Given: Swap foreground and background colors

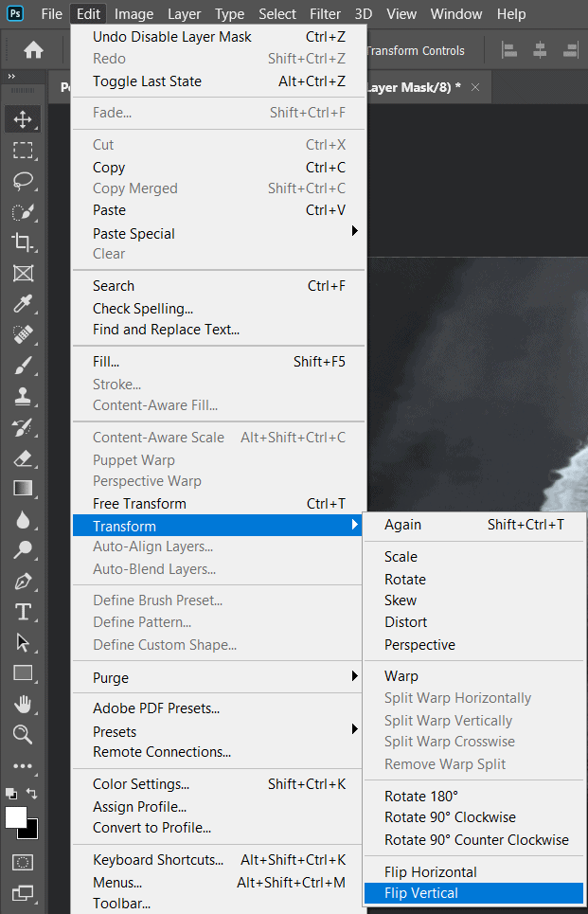Looking at the screenshot, I should pos(32,794).
